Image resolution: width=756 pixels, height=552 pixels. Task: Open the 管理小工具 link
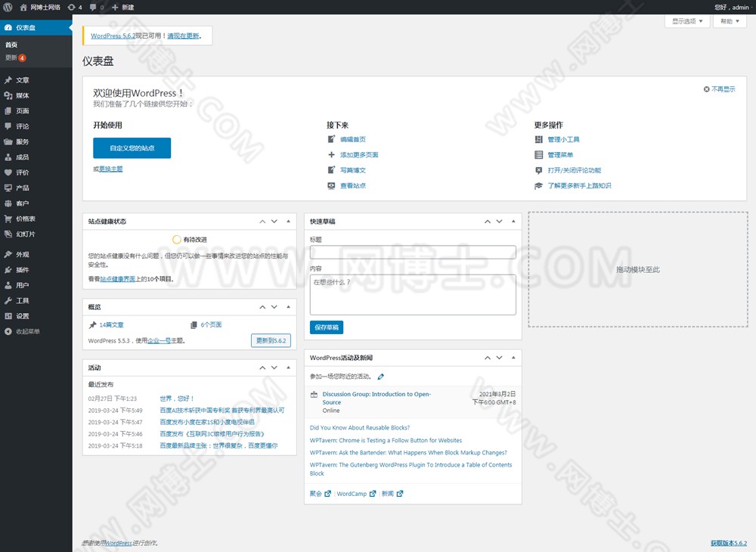click(564, 139)
